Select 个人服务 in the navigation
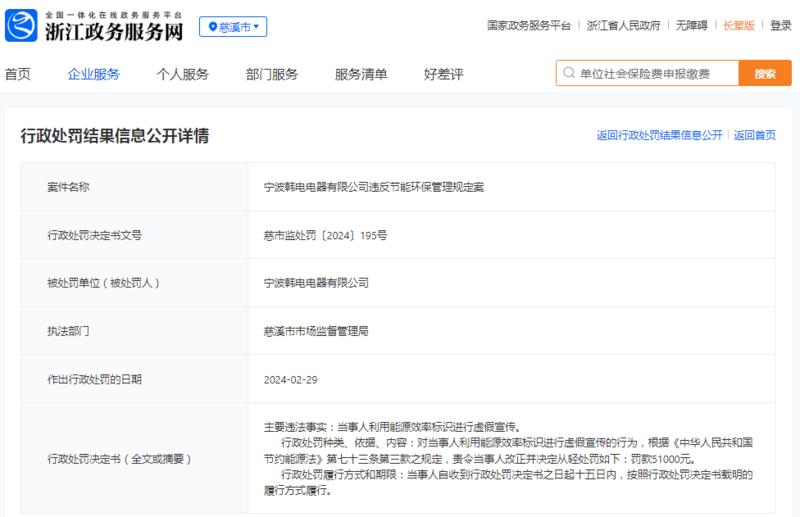800x517 pixels. [183, 74]
